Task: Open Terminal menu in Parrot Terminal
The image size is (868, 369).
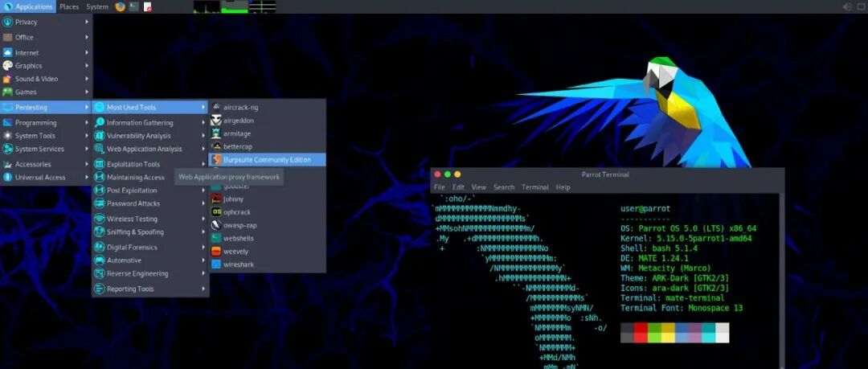Action: [534, 187]
